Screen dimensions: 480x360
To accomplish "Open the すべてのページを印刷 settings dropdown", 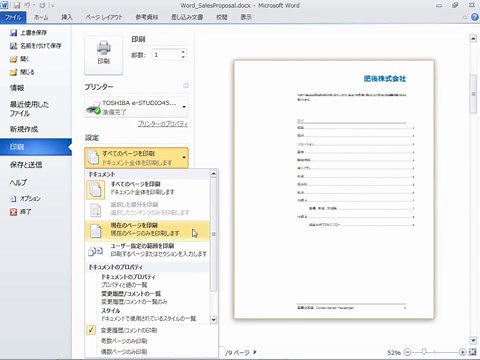I will pos(136,158).
